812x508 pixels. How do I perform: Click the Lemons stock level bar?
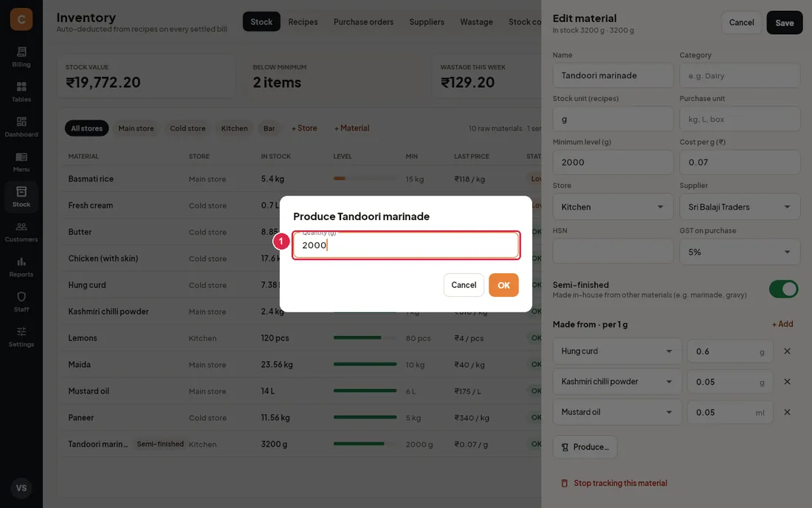click(365, 337)
